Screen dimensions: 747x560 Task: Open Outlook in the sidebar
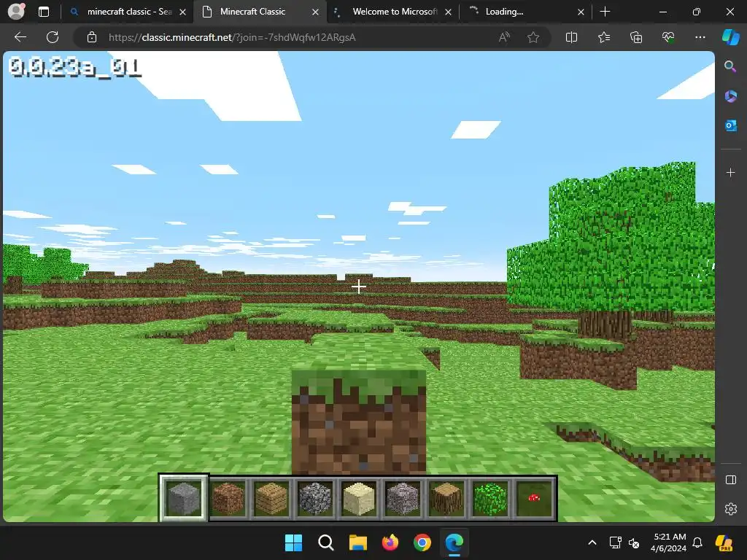730,125
